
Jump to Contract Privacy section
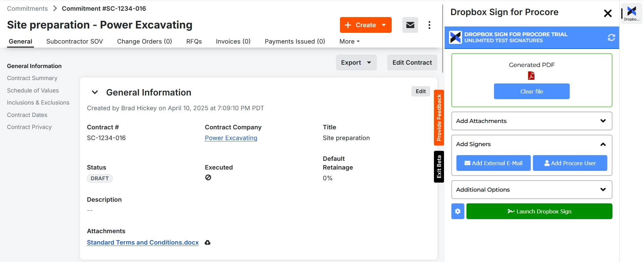[29, 127]
